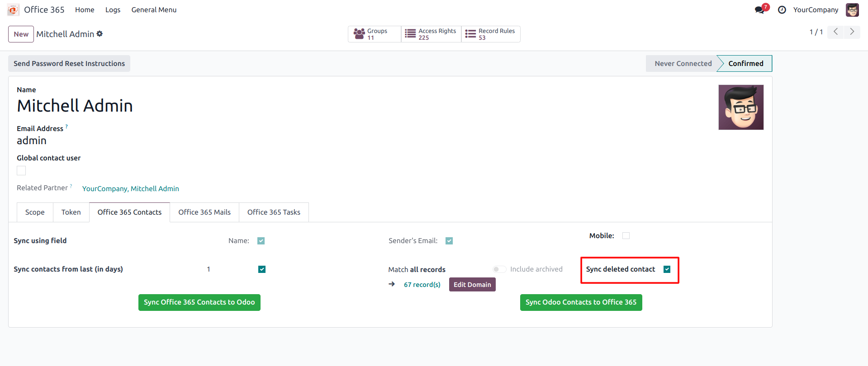
Task: Open the chat messages notification icon
Action: (x=760, y=10)
